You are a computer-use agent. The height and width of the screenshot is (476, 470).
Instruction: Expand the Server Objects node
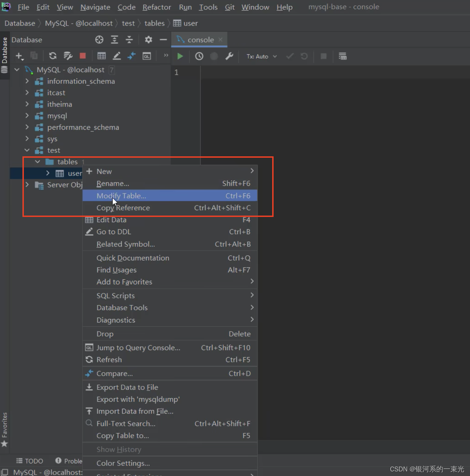coord(27,184)
